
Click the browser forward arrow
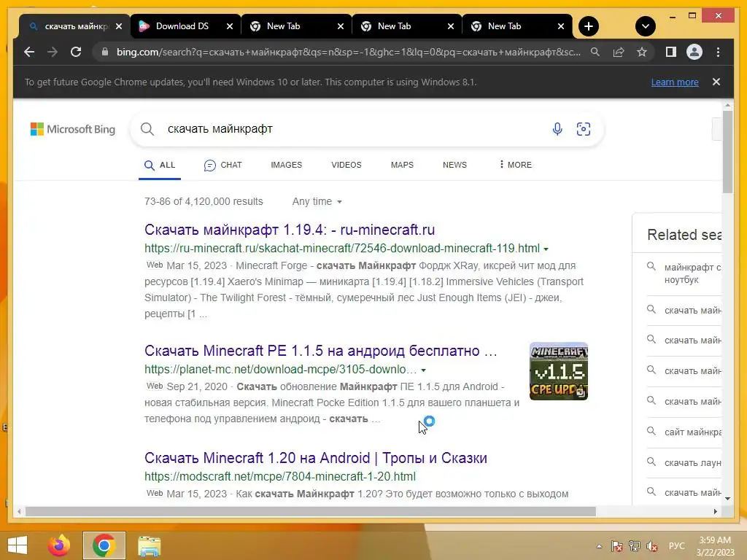[53, 52]
